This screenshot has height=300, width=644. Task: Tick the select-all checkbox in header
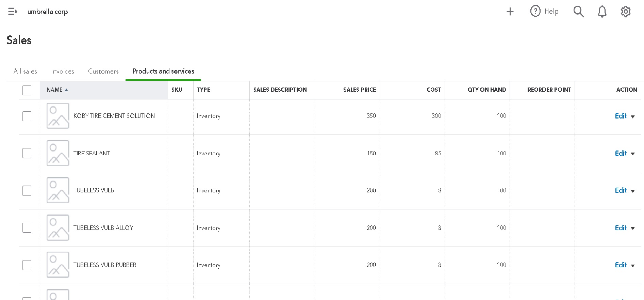tap(27, 90)
